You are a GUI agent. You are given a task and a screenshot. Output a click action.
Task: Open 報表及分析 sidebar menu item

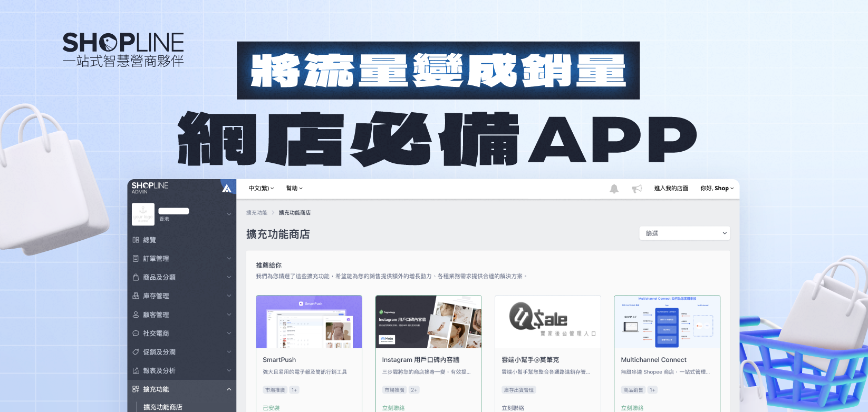(x=181, y=371)
